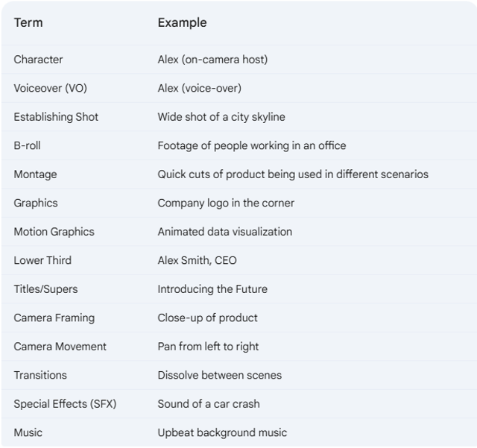The image size is (477, 448).
Task: Click the Camera Framing term
Action: point(54,318)
